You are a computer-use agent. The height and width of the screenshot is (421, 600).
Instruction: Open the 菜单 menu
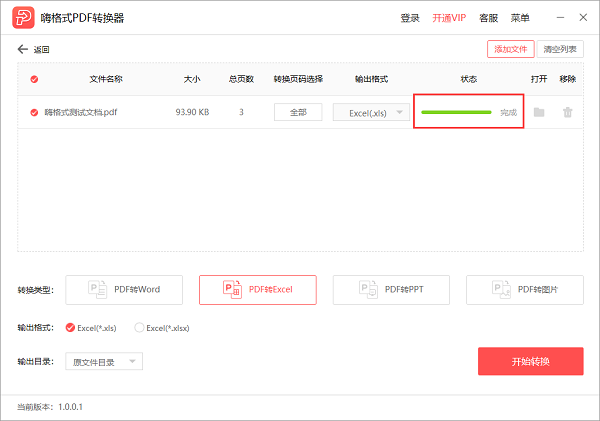520,18
